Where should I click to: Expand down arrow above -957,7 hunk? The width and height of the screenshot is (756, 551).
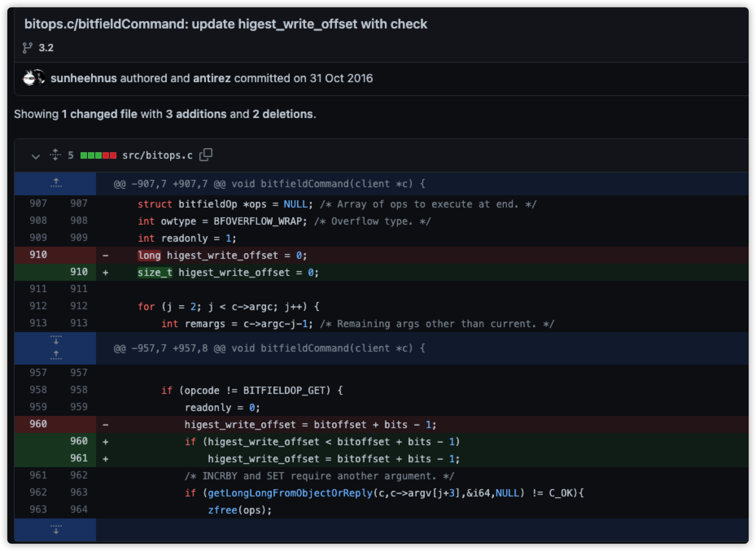pos(56,340)
